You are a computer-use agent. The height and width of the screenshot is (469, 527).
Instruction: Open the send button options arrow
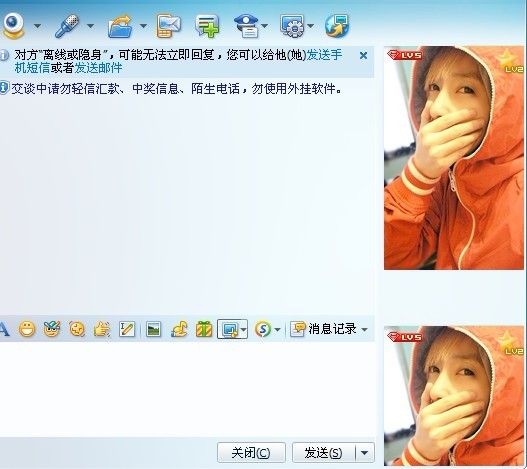tap(365, 453)
